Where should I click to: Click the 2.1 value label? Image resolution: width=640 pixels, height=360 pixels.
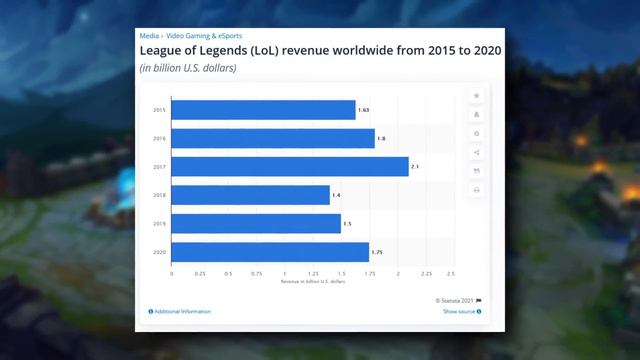click(415, 167)
